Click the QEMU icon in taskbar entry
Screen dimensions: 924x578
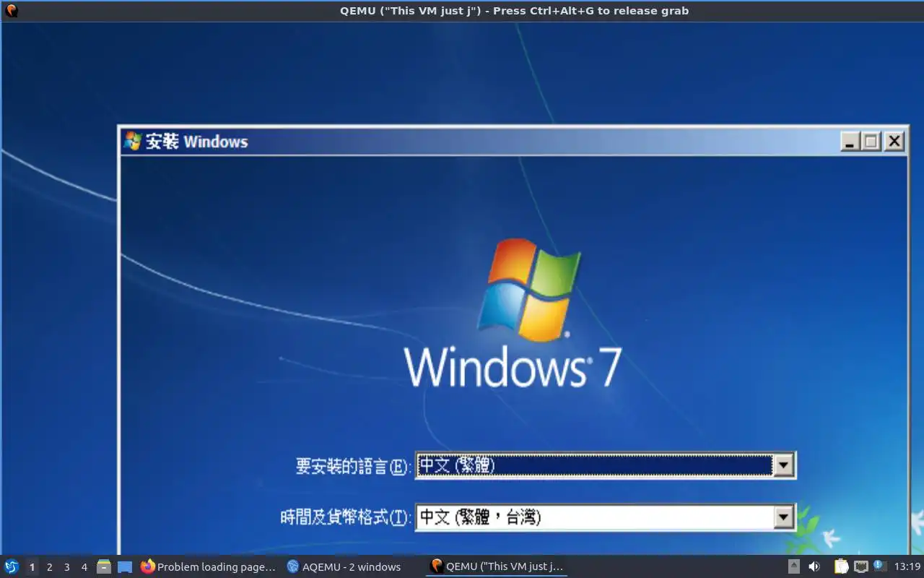(x=436, y=566)
